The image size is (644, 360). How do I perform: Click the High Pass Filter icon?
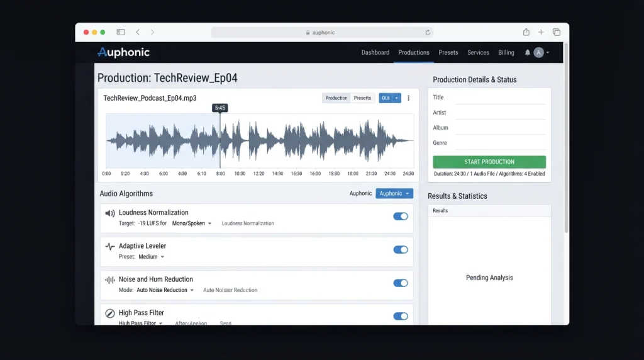point(109,313)
